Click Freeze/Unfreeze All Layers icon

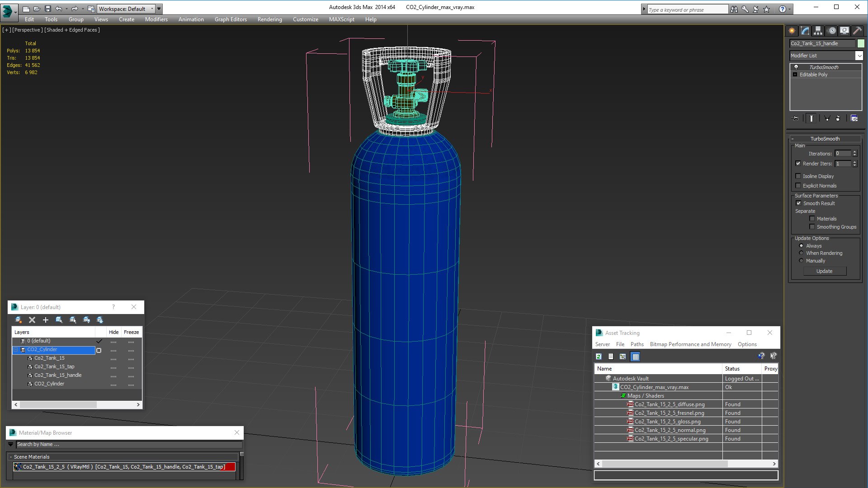pyautogui.click(x=100, y=320)
